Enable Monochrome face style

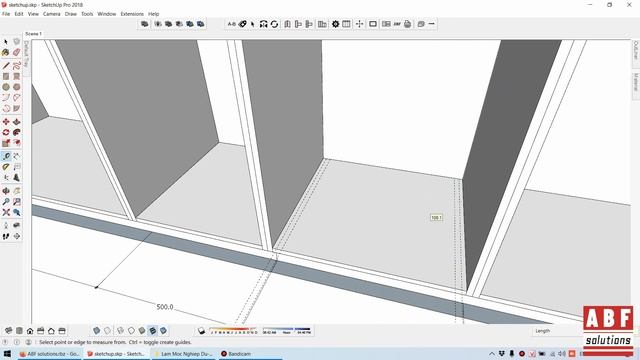tap(163, 331)
